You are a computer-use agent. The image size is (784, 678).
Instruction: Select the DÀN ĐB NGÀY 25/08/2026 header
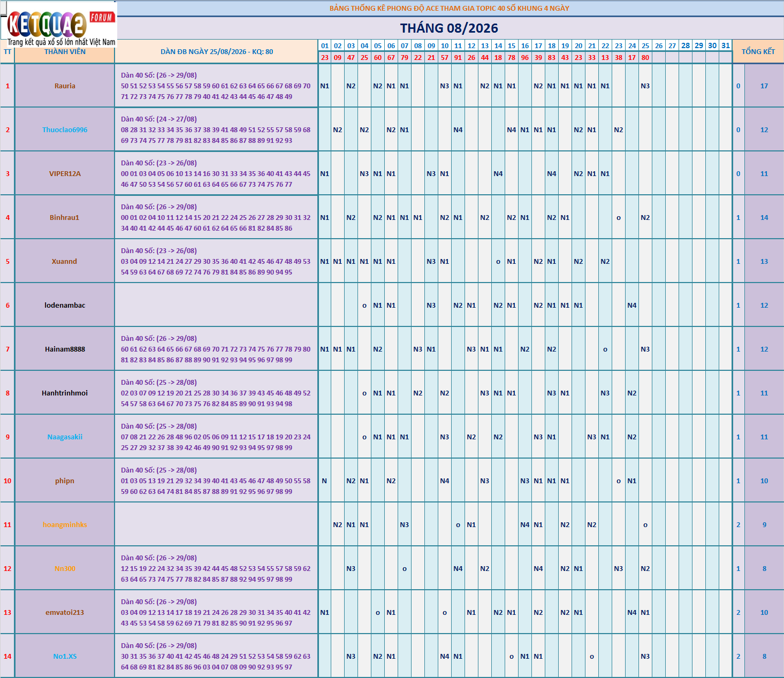[x=217, y=52]
